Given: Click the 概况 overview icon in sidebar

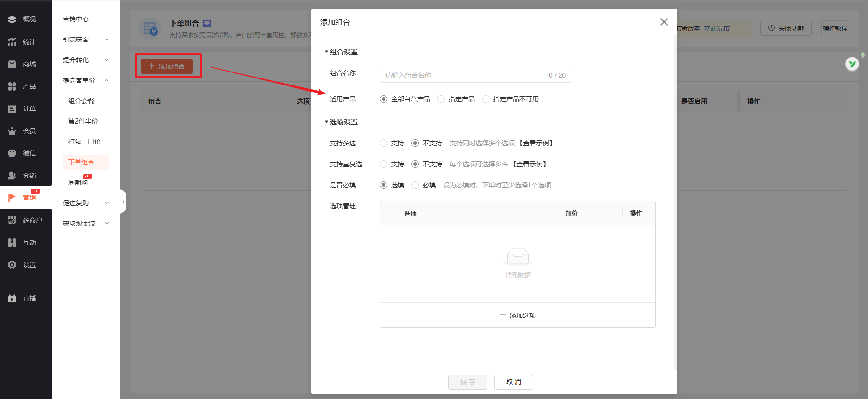Looking at the screenshot, I should [13, 19].
